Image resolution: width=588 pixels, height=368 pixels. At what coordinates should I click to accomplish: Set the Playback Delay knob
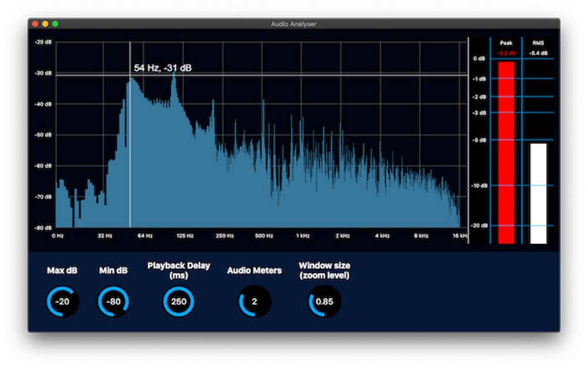178,301
